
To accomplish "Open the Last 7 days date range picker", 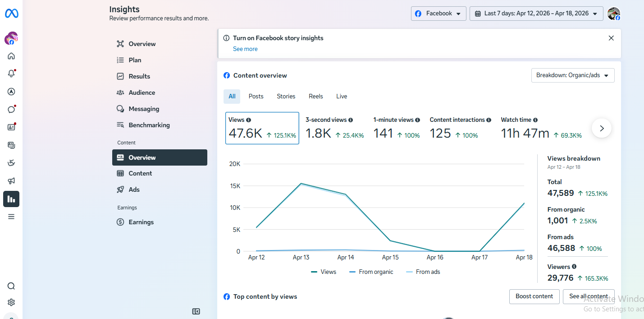I will (536, 14).
